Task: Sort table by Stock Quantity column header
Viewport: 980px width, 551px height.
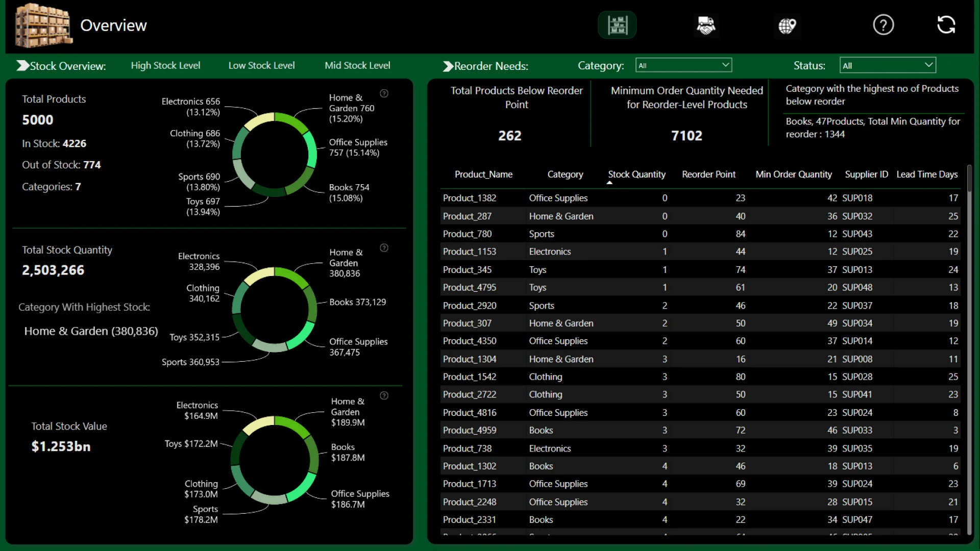Action: pos(636,174)
